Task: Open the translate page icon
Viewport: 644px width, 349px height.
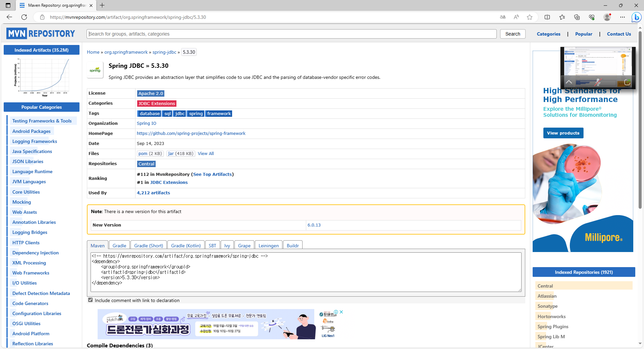Action: (x=503, y=17)
